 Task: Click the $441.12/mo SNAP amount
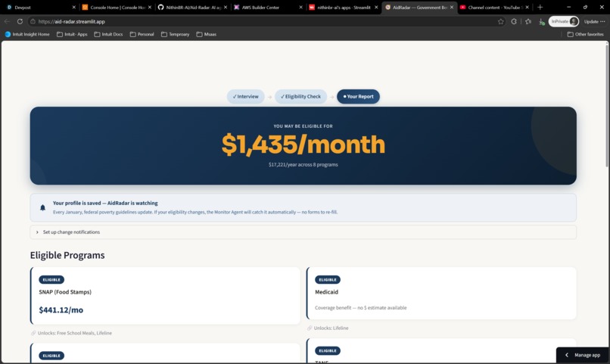(x=61, y=310)
